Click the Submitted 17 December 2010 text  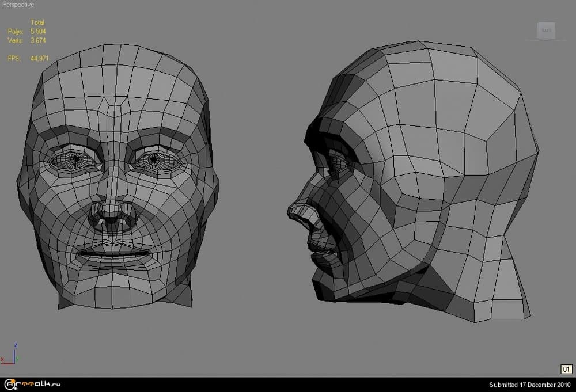tap(529, 385)
